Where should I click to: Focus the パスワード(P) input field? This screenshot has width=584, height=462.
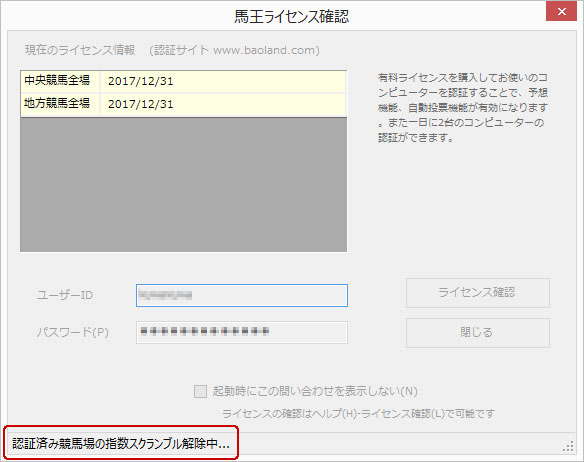pyautogui.click(x=242, y=332)
